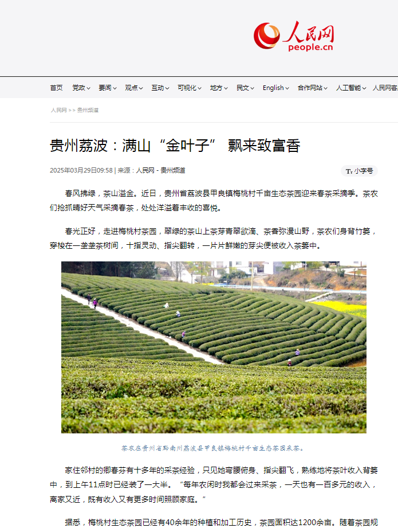Expand the 地方 dropdown menu
The image size is (398, 532).
[x=219, y=88]
